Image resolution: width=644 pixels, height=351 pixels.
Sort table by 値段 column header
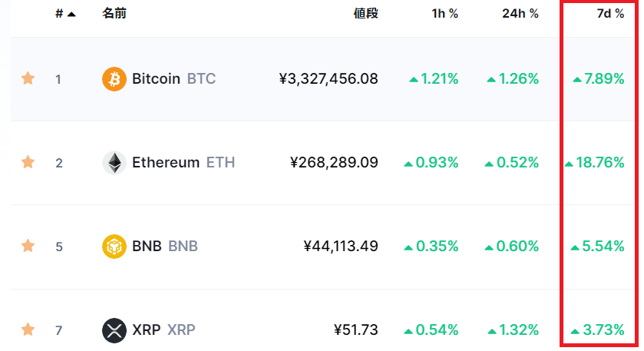pyautogui.click(x=365, y=14)
